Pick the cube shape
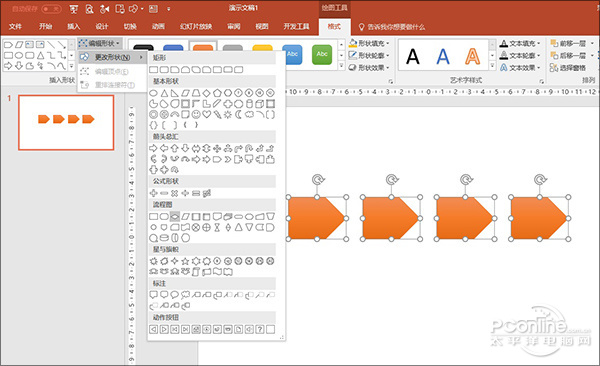The image size is (600, 366). 259,103
